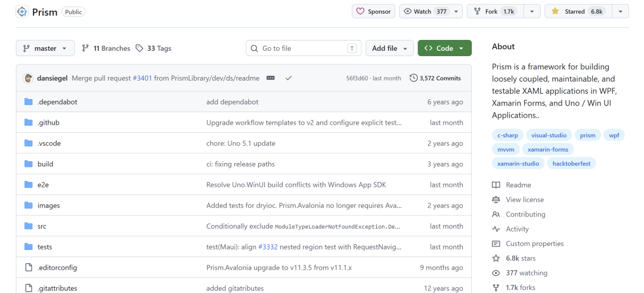Click the .github folder icon
644x293 pixels.
(29, 122)
